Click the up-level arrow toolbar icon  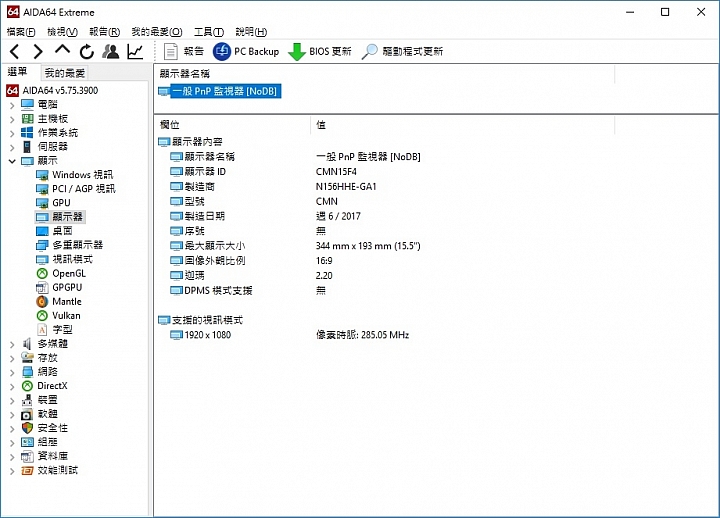[62, 50]
